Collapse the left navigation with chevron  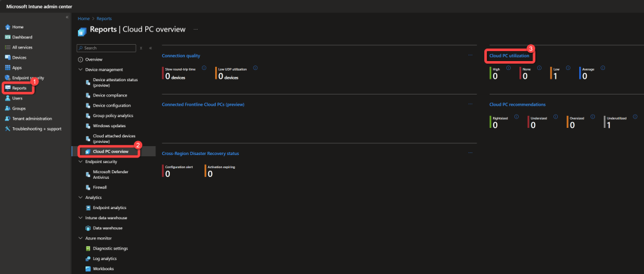[67, 17]
